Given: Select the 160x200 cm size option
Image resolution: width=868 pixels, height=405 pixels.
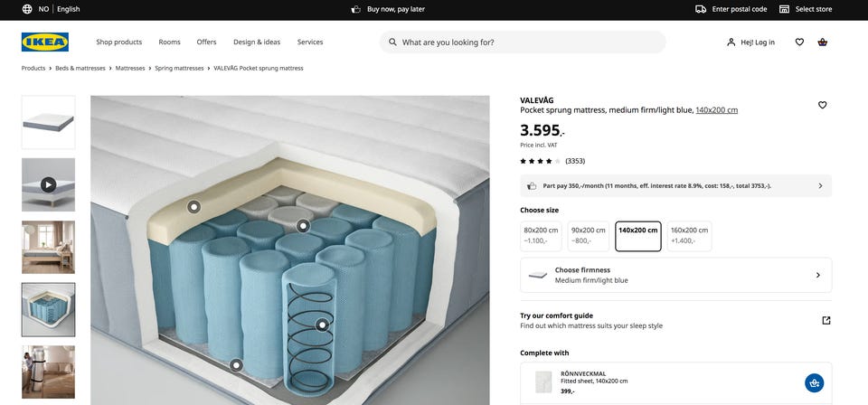Looking at the screenshot, I should (689, 236).
